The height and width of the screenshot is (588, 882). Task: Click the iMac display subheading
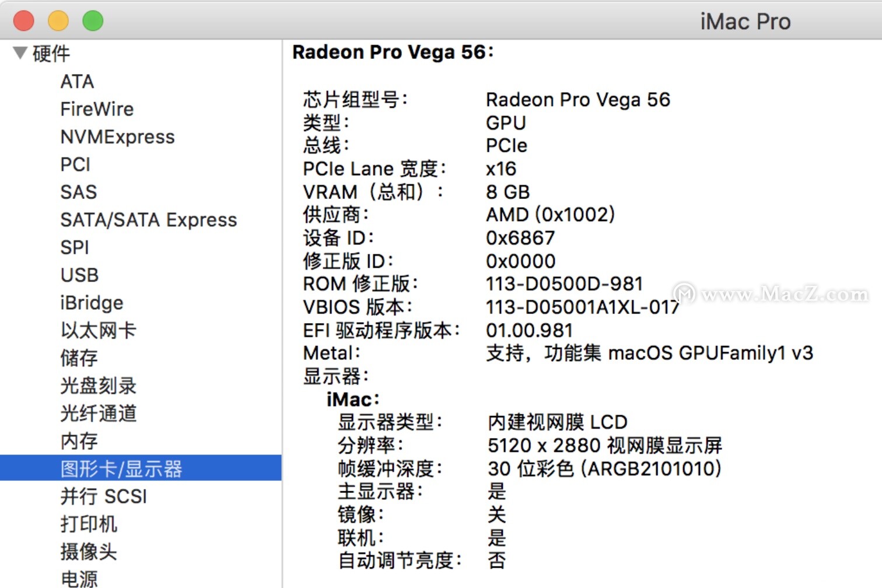(x=353, y=400)
